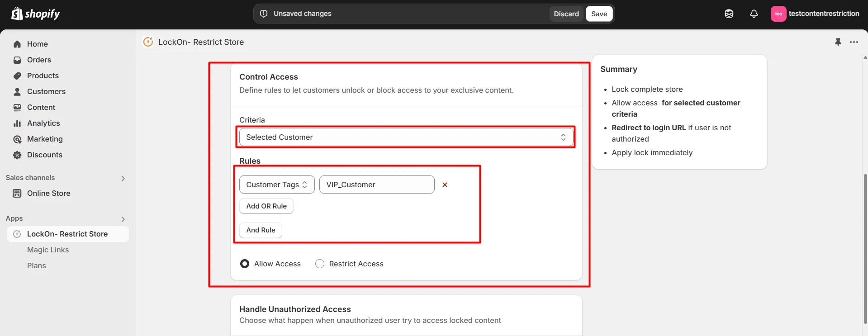The height and width of the screenshot is (336, 868).
Task: Click the Apps heading in the sidebar
Action: click(14, 218)
